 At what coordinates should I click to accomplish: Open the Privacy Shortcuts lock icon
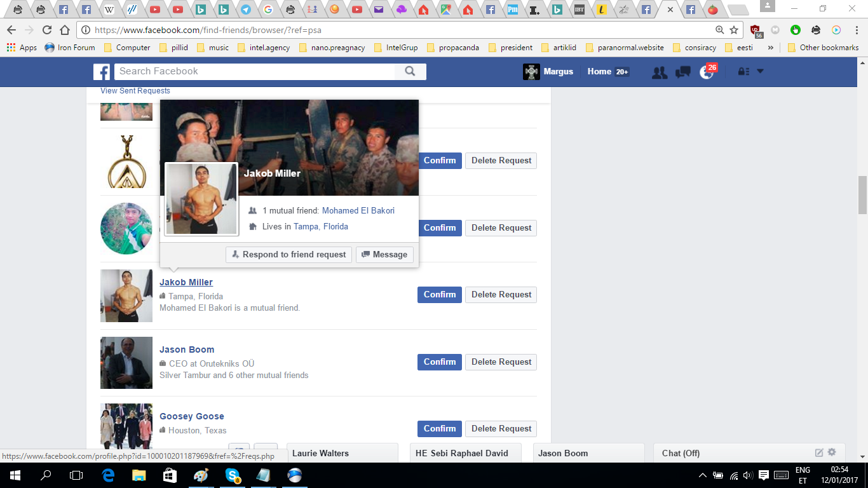[742, 72]
